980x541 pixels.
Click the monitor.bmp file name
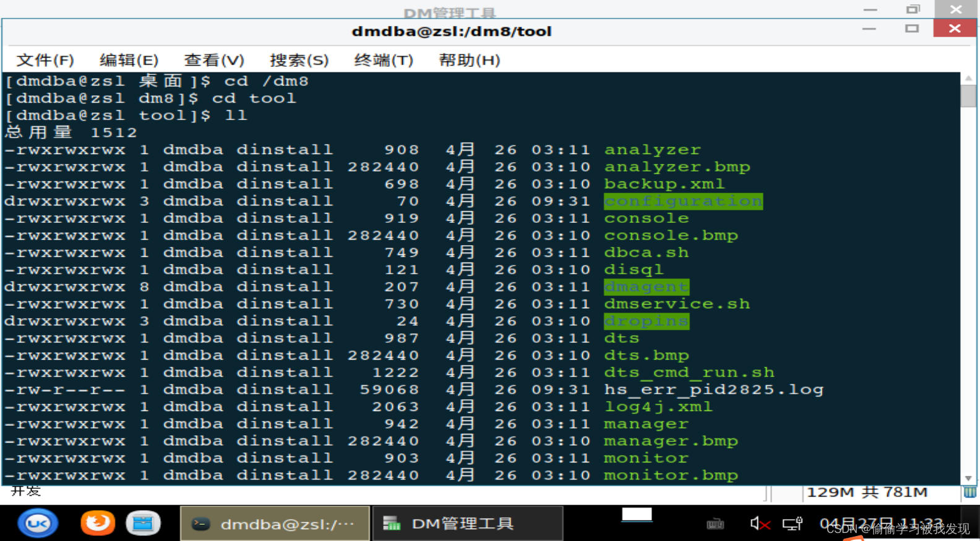[671, 475]
